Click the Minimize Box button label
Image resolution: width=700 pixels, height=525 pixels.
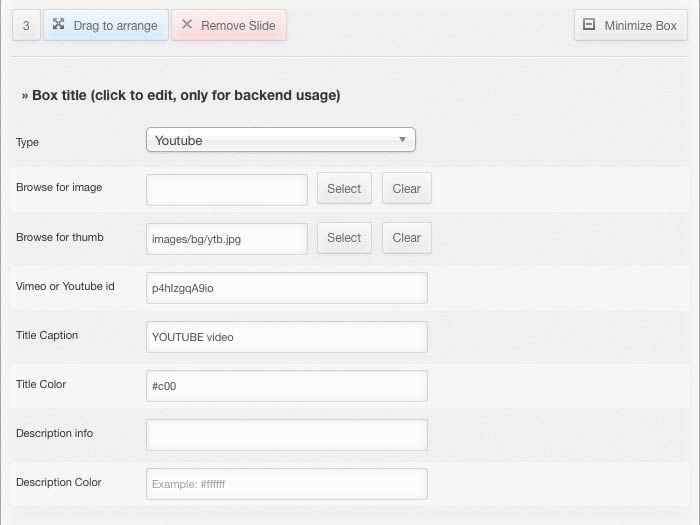640,25
